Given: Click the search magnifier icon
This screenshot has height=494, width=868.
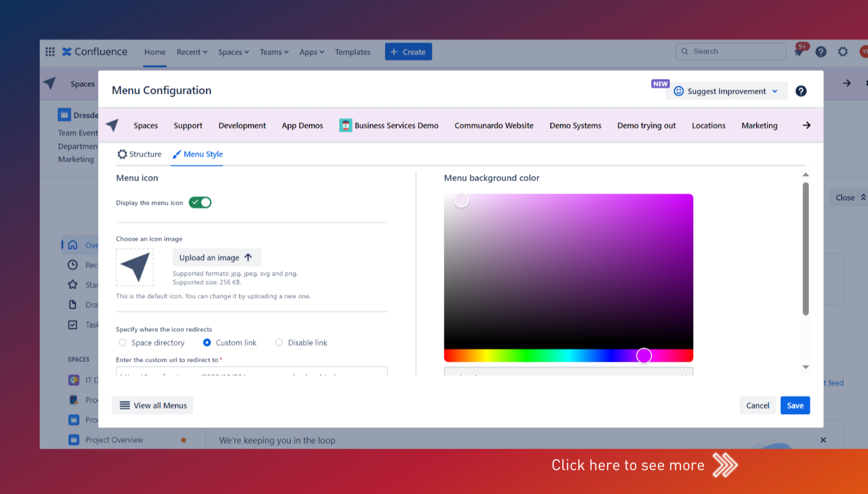Looking at the screenshot, I should [685, 51].
